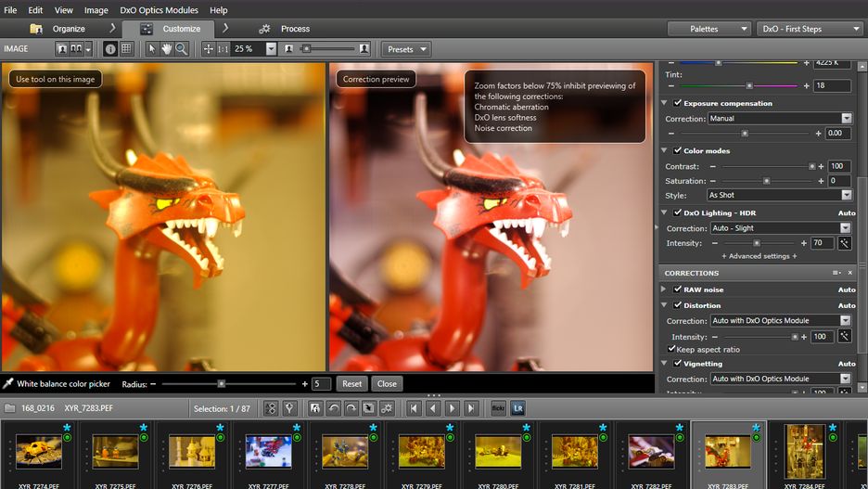This screenshot has height=489, width=868.
Task: Select the XYR_7277.PEF thumbnail
Action: pos(269,452)
